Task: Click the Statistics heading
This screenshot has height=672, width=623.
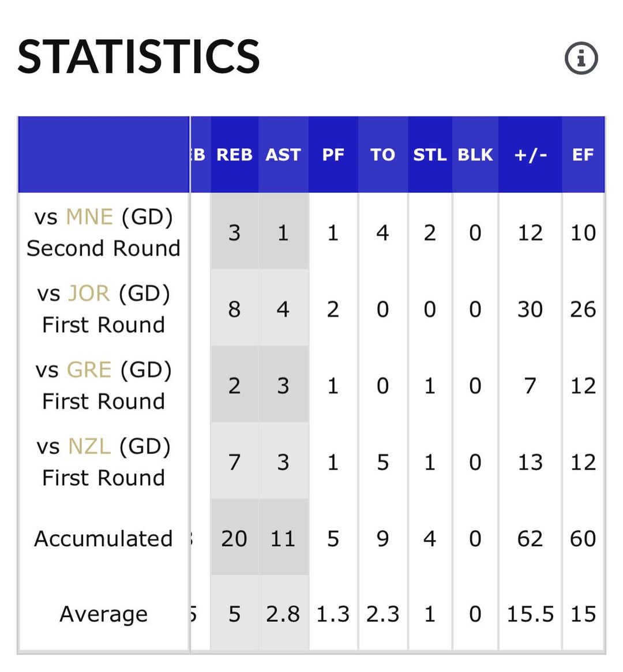Action: 138,57
